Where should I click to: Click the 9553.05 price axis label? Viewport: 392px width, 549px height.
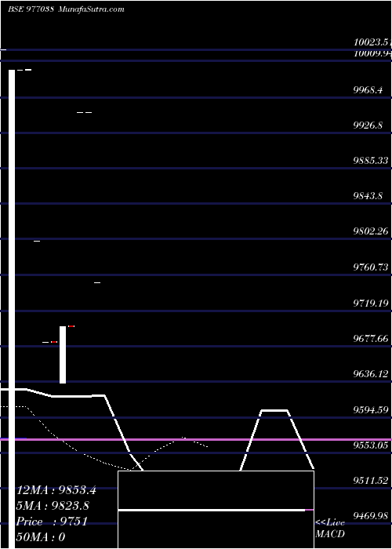click(371, 445)
